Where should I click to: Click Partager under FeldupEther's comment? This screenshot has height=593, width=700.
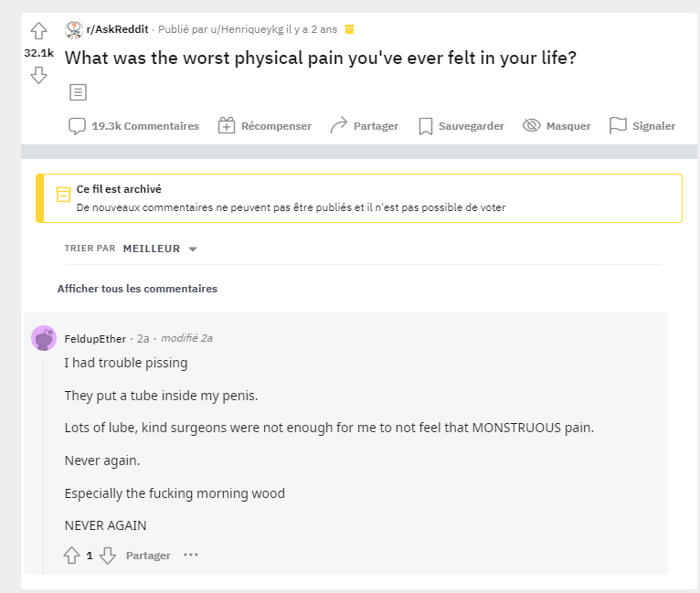coord(148,556)
